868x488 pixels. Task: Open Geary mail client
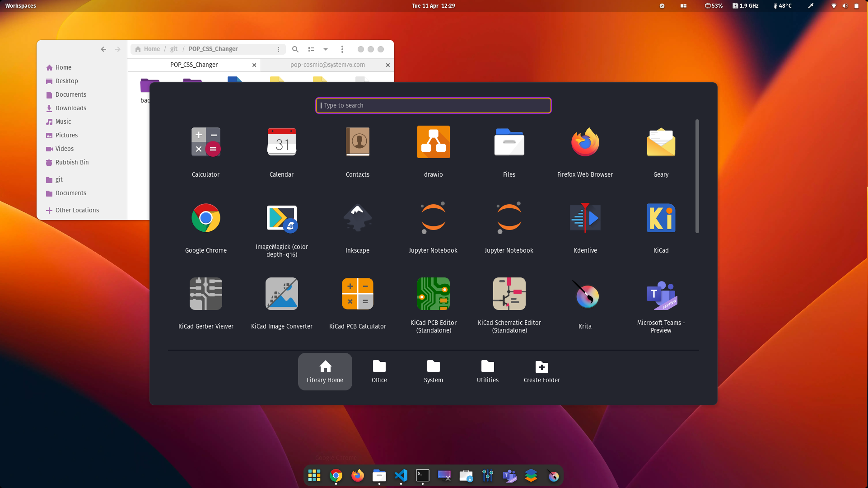tap(661, 142)
